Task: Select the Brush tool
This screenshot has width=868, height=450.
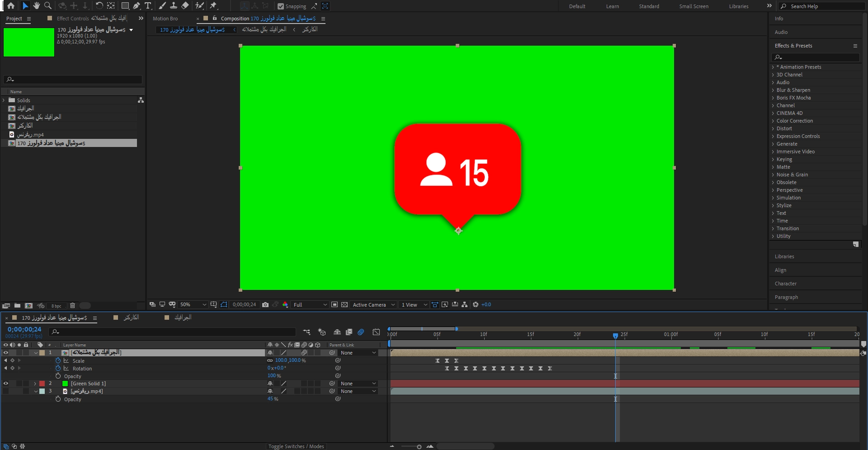Action: coord(162,6)
